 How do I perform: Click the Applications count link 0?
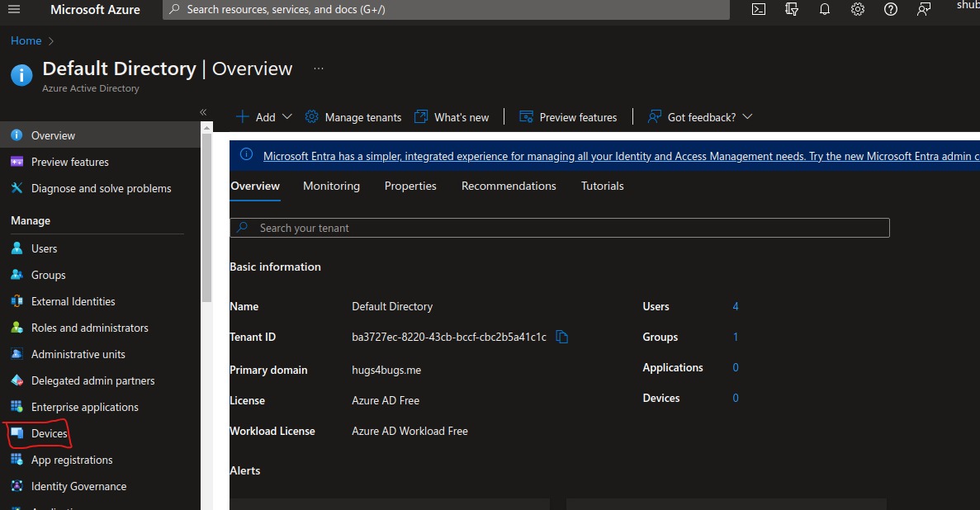(736, 367)
